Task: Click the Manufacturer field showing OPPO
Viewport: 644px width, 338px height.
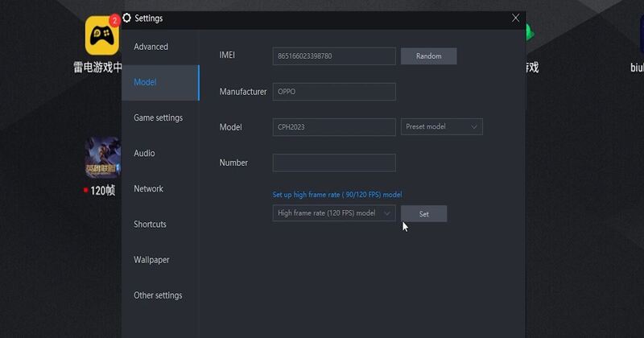Action: 334,92
